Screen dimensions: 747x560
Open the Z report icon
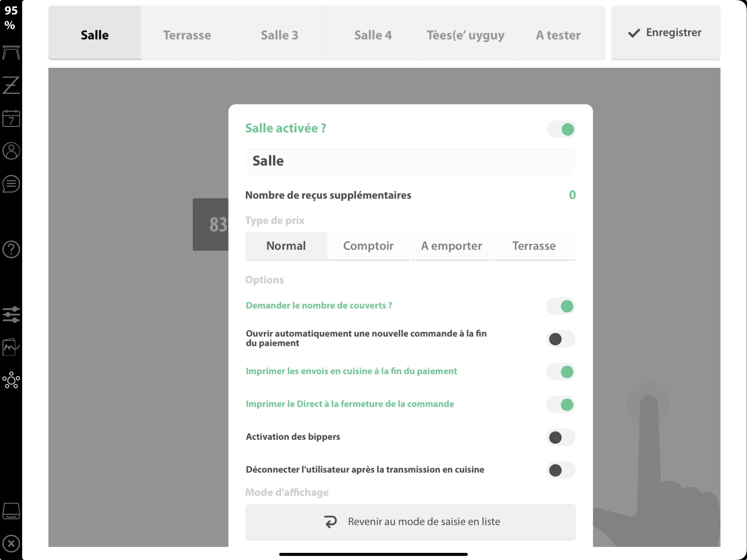click(x=11, y=85)
